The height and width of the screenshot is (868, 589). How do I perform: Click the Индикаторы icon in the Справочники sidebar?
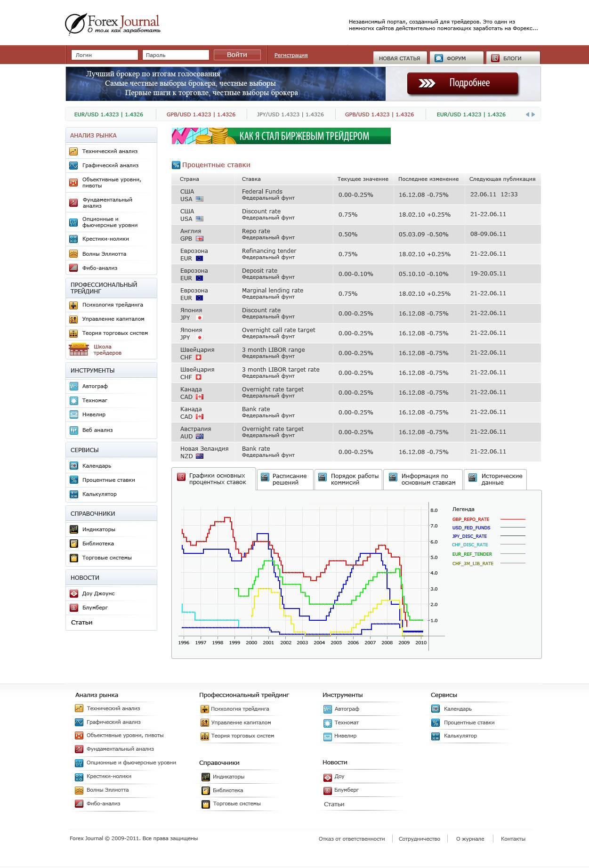coord(73,529)
